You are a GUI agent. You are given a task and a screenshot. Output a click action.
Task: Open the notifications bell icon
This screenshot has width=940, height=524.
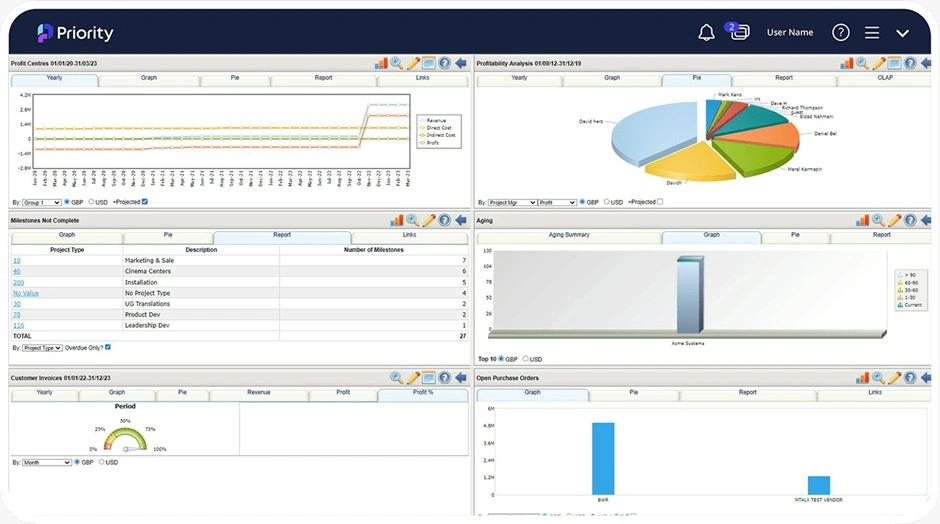click(x=706, y=32)
